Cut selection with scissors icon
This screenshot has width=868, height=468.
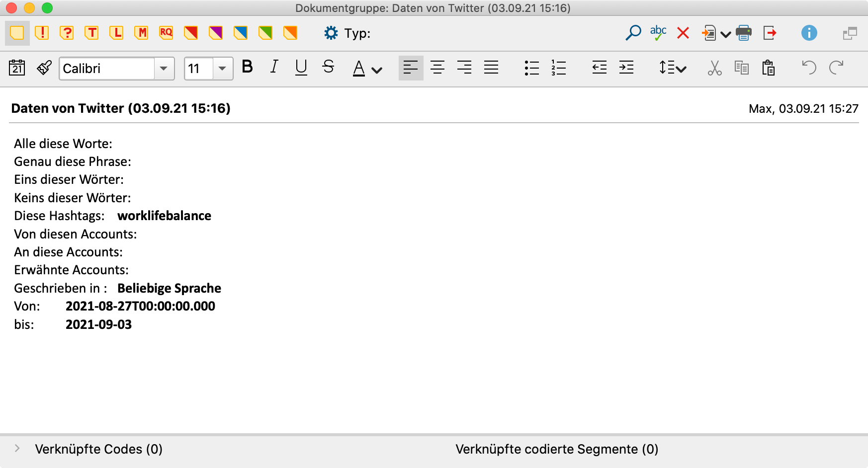point(714,68)
